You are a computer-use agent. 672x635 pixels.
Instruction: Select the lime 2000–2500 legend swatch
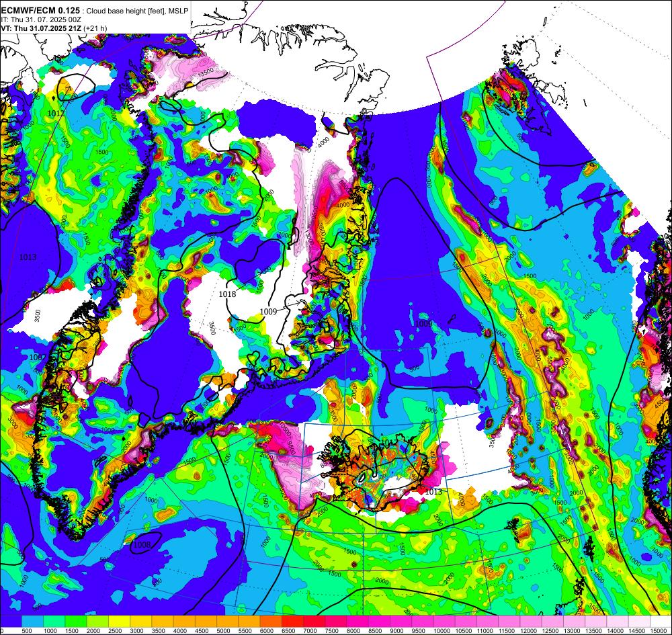pos(97,621)
